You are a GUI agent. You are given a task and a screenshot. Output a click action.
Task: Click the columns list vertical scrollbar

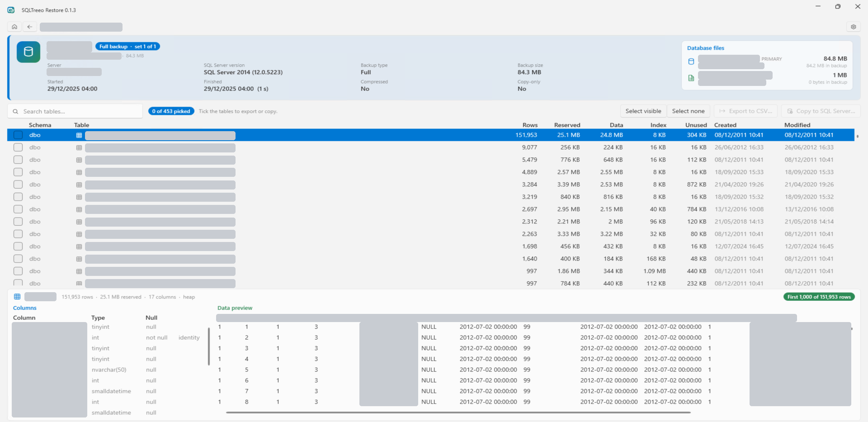(x=209, y=346)
